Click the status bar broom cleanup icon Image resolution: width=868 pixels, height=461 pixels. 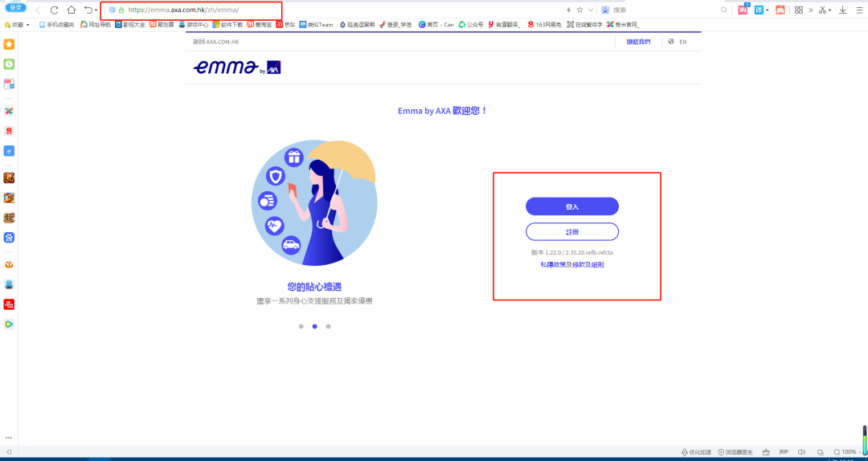[766, 452]
